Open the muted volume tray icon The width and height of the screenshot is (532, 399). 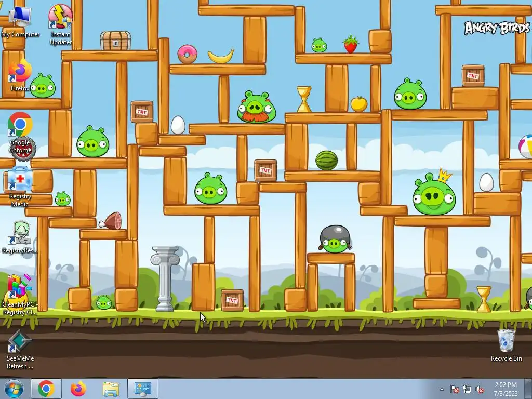(480, 389)
